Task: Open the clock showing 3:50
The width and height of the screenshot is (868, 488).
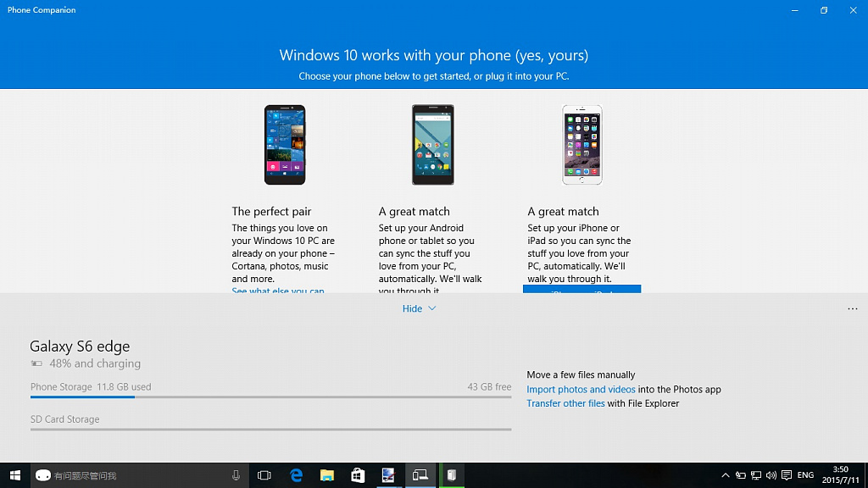Action: pyautogui.click(x=840, y=475)
